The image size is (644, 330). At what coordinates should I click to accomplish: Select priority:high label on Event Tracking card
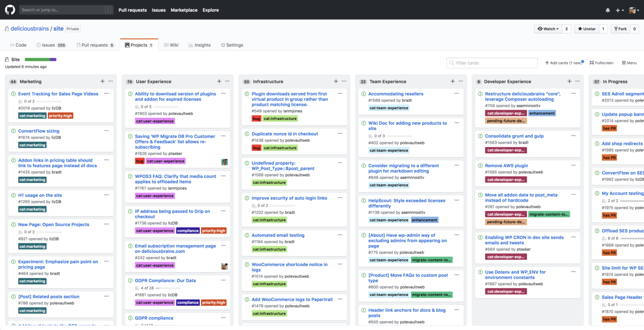coord(61,116)
